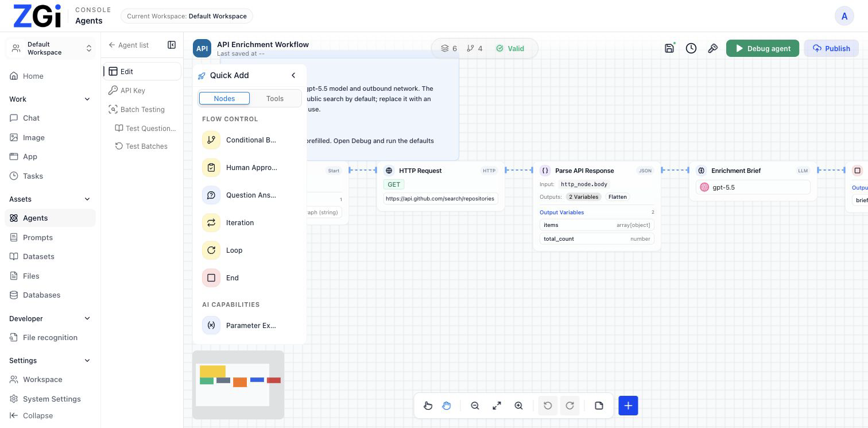The image size is (868, 428).
Task: Click the canvas minimap thumbnail
Action: [x=238, y=385]
